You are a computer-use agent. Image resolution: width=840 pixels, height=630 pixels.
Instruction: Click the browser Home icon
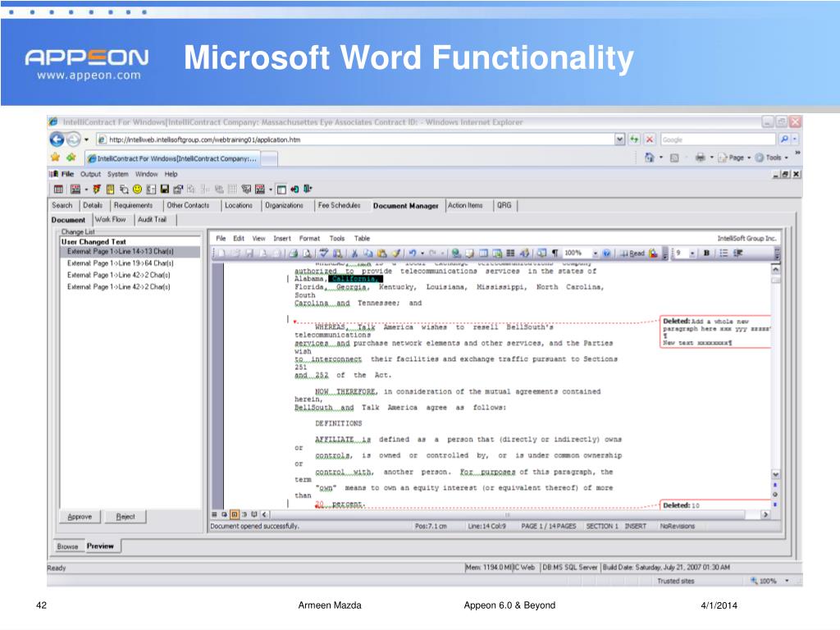(x=650, y=157)
